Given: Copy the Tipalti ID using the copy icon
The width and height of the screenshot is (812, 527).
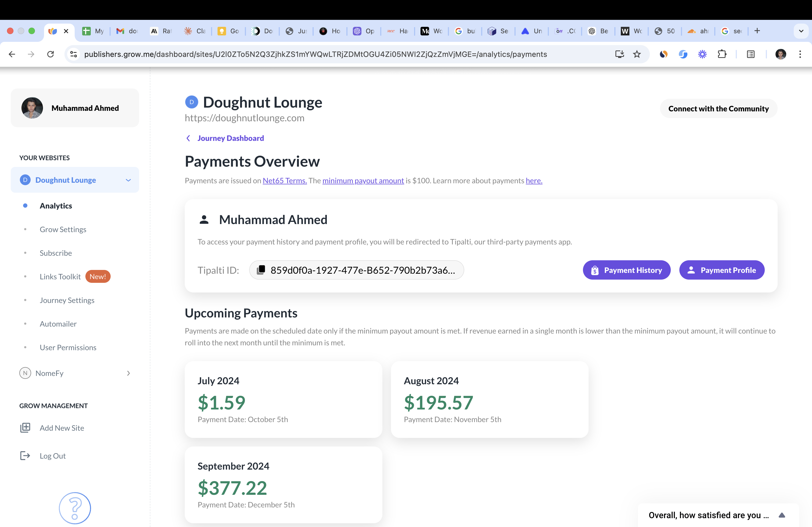Looking at the screenshot, I should (261, 270).
